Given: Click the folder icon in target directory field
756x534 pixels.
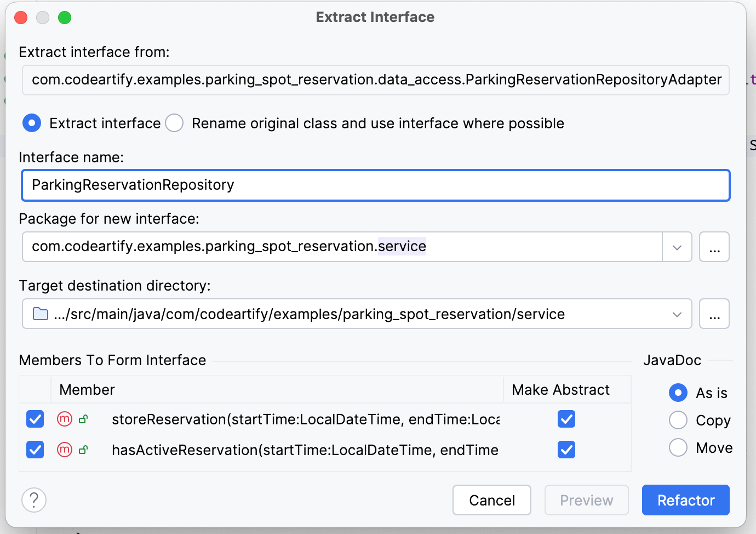Looking at the screenshot, I should pyautogui.click(x=41, y=314).
